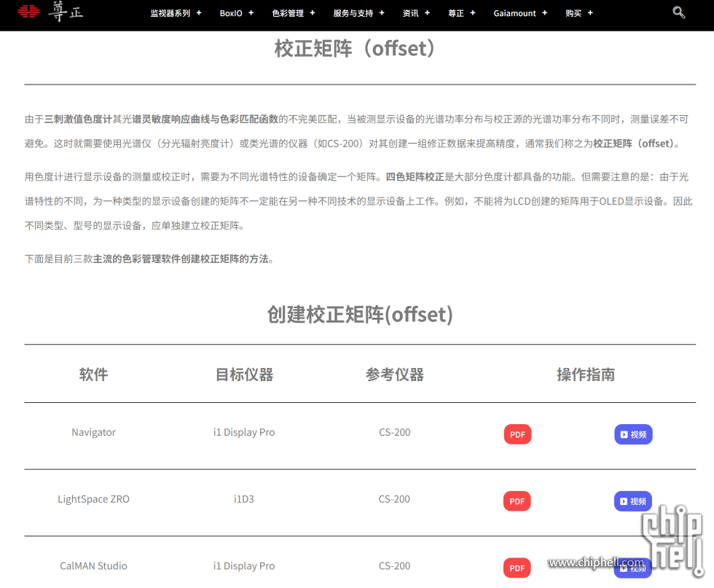
Task: Play video guide for Navigator
Action: (632, 434)
